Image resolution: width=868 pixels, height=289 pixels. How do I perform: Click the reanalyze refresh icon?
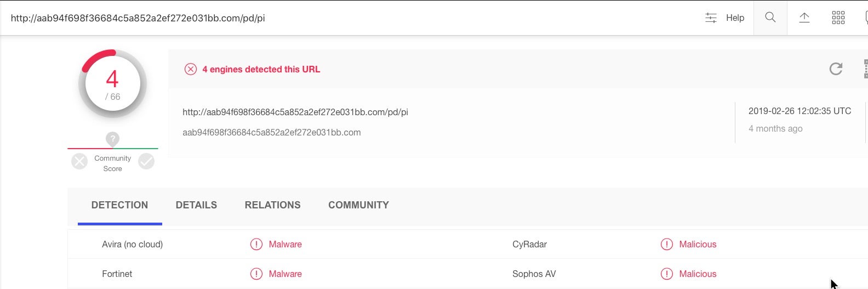tap(835, 69)
